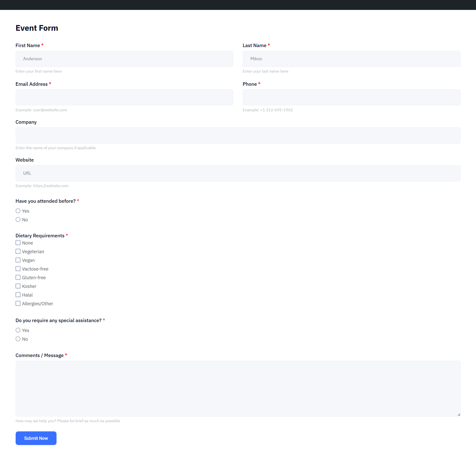This screenshot has width=476, height=461.
Task: Check the Allergies/Other option
Action: click(18, 303)
